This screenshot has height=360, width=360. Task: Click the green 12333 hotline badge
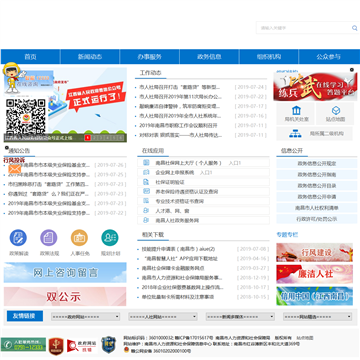(23, 344)
